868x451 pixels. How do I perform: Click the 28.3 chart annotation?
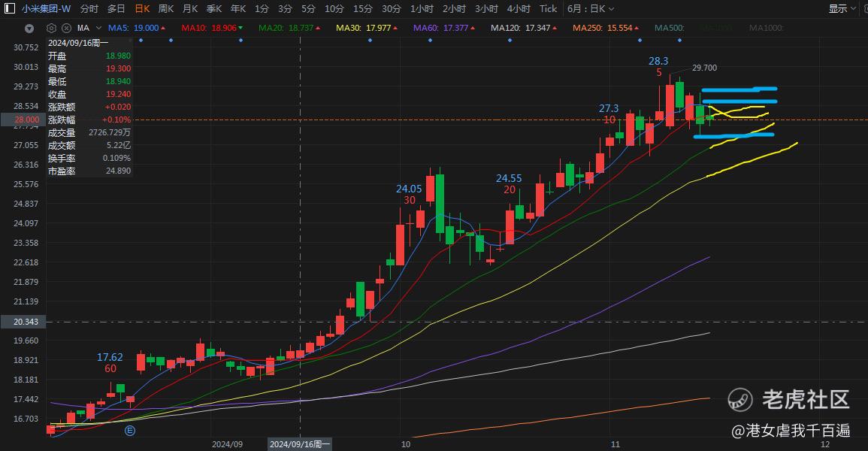point(658,61)
